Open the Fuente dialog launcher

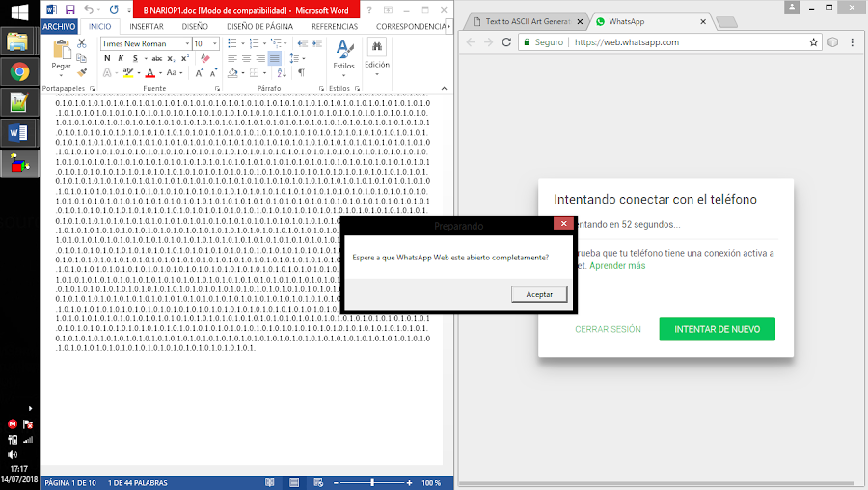(x=217, y=88)
